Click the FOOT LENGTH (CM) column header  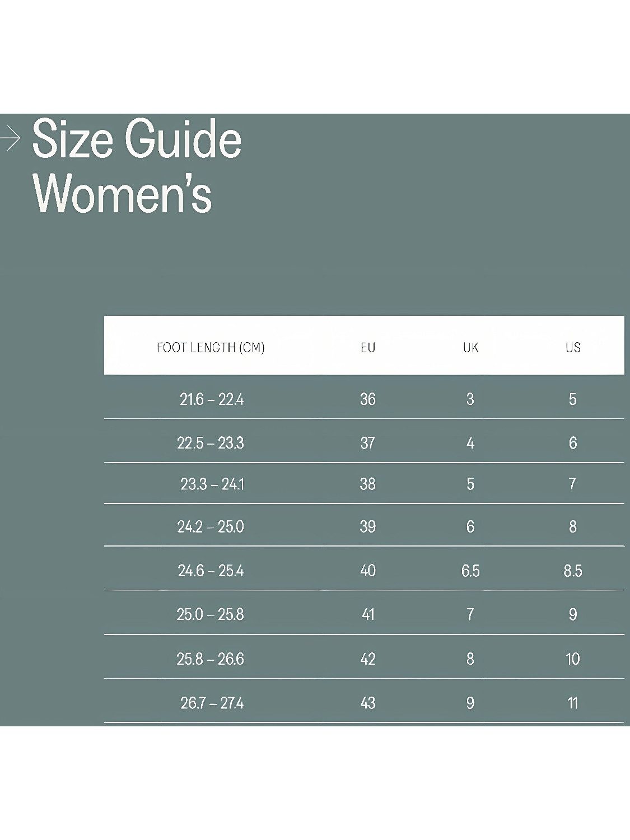[211, 348]
